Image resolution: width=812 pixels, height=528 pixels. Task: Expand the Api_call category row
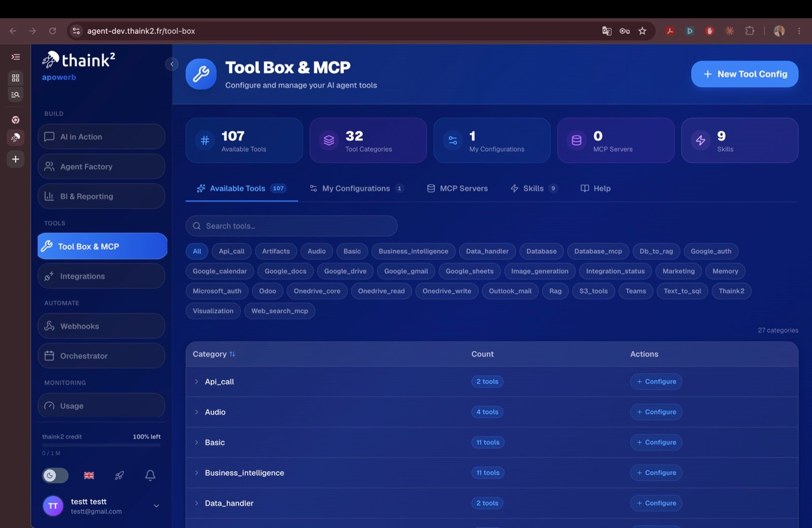[x=197, y=382]
